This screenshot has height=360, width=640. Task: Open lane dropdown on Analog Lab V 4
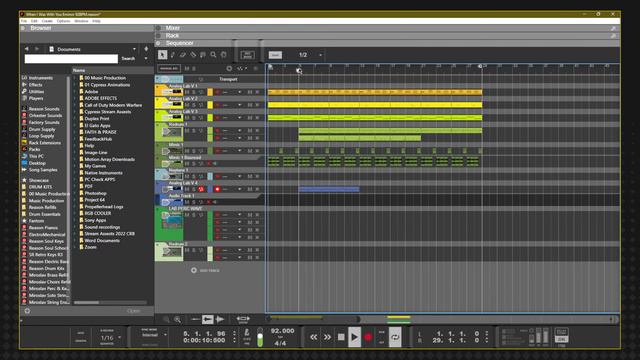(x=240, y=189)
